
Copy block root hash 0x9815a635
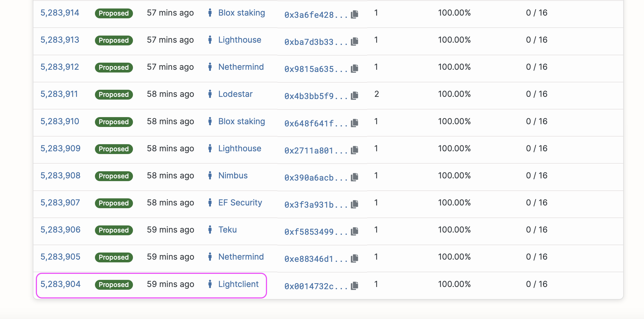coord(355,68)
